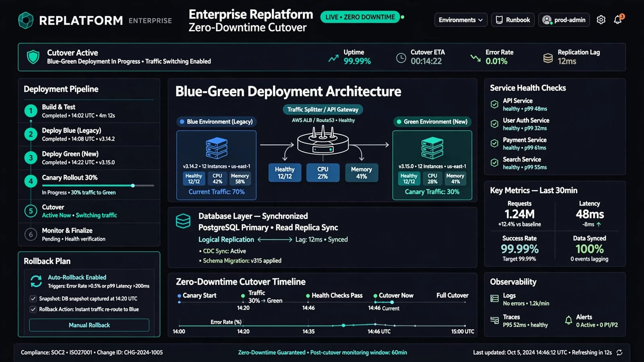
Task: Click the gateway Healthy 12/12 tile
Action: pyautogui.click(x=285, y=173)
